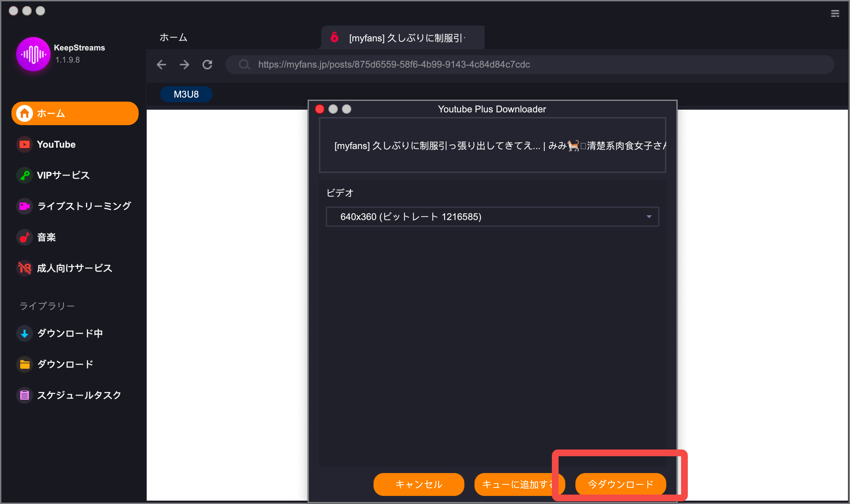850x504 pixels.
Task: Click the search magnifier in the address bar
Action: [x=244, y=65]
